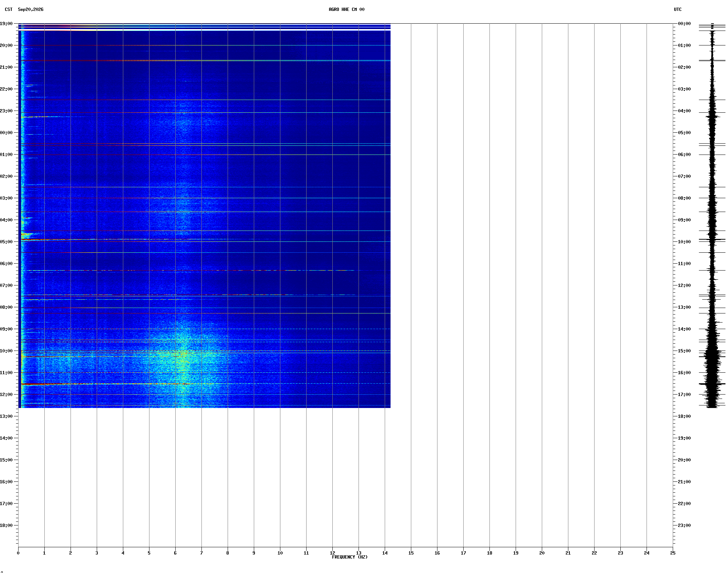The width and height of the screenshot is (728, 576).
Task: Click the 20 Hz frequency axis tick
Action: tap(542, 553)
